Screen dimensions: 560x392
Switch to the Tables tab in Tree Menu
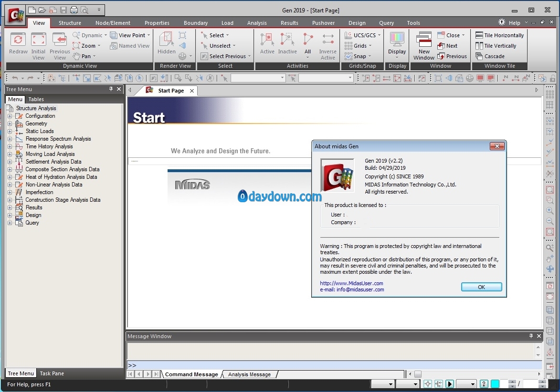coord(36,99)
